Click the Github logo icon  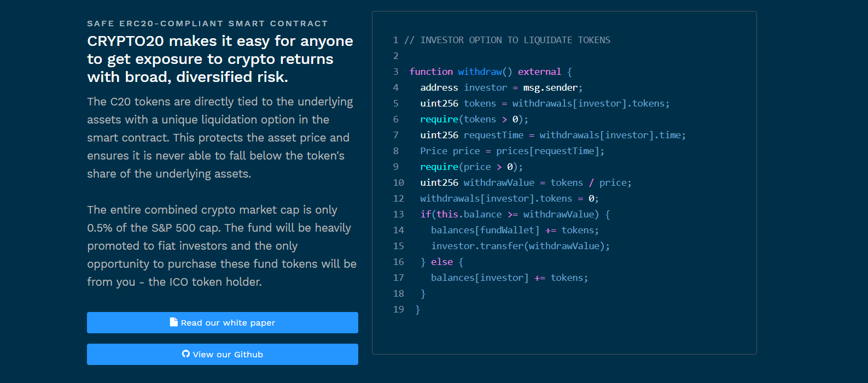click(186, 354)
